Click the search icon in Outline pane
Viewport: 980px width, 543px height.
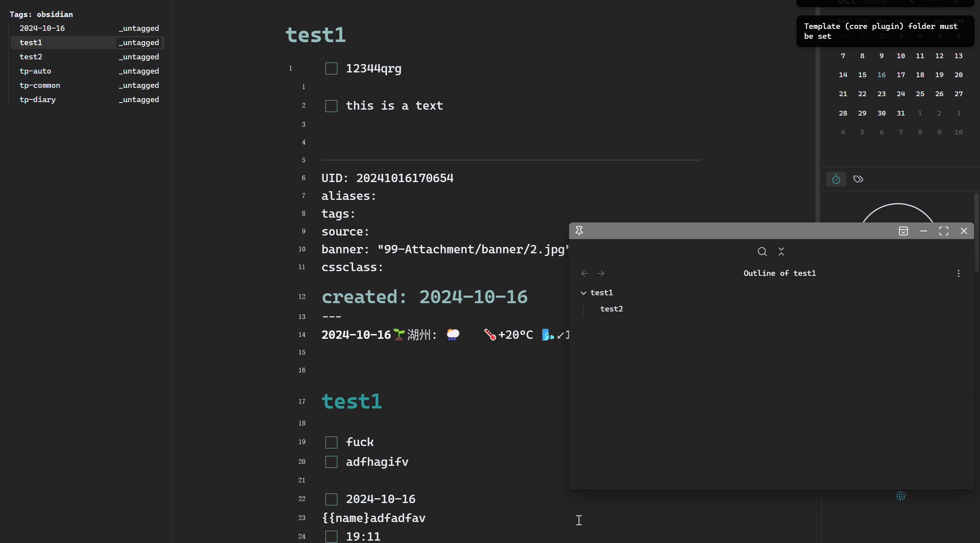[762, 252]
